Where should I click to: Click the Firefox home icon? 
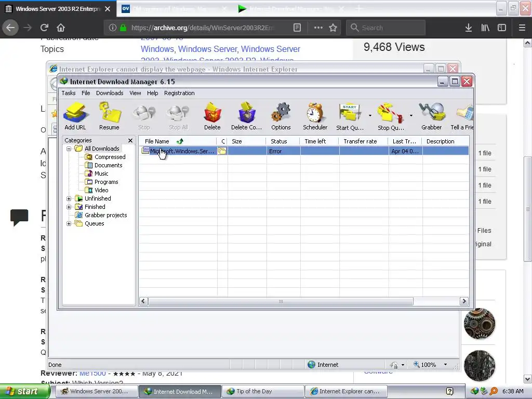60,28
